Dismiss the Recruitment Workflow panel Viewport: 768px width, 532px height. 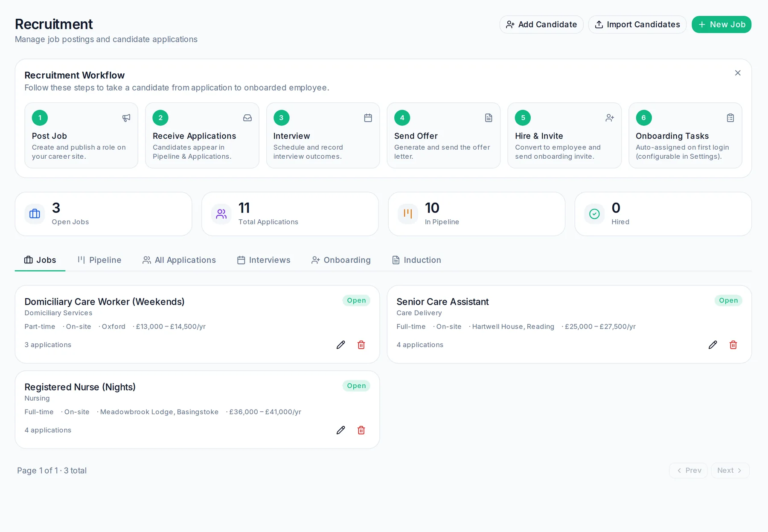tap(737, 73)
